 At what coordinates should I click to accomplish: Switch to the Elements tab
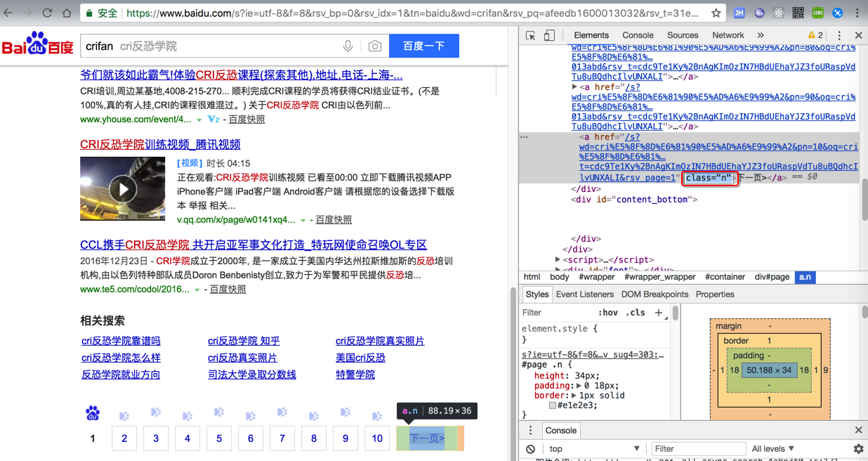591,35
